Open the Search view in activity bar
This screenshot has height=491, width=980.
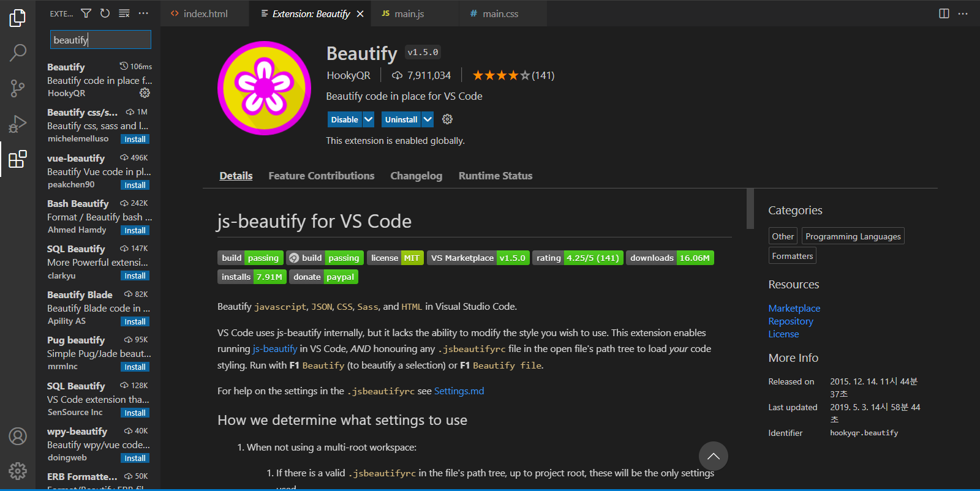18,53
